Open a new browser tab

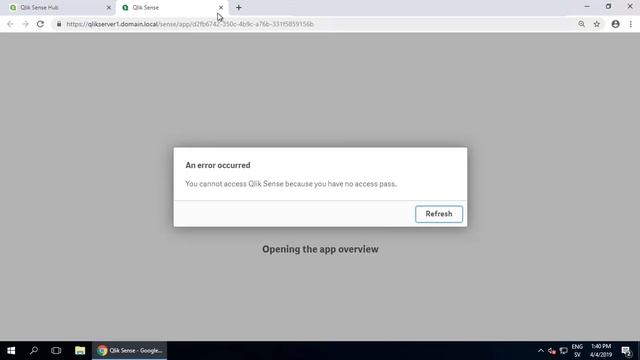[x=239, y=8]
